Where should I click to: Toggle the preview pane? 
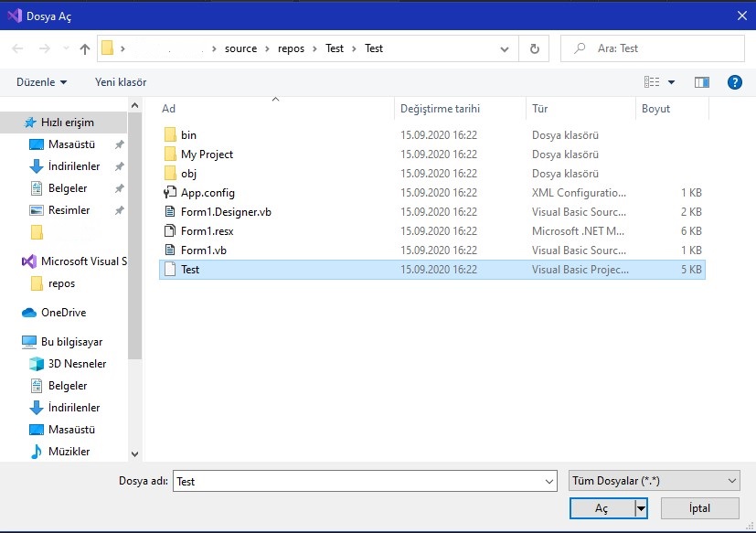tap(701, 82)
